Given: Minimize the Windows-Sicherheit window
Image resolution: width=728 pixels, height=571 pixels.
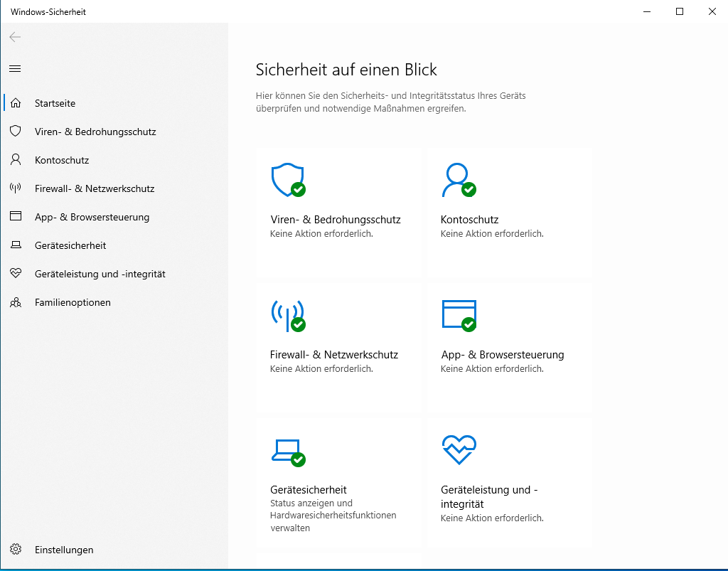Looking at the screenshot, I should click(x=647, y=11).
